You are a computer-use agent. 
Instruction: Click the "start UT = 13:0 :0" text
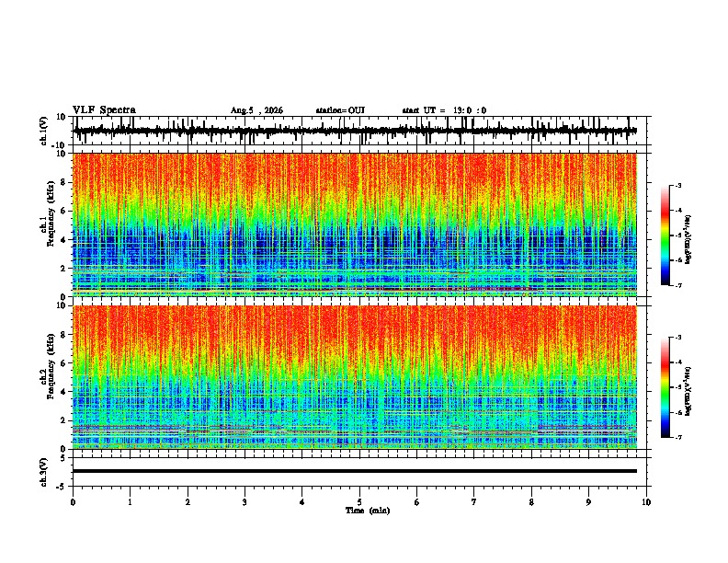pos(444,110)
